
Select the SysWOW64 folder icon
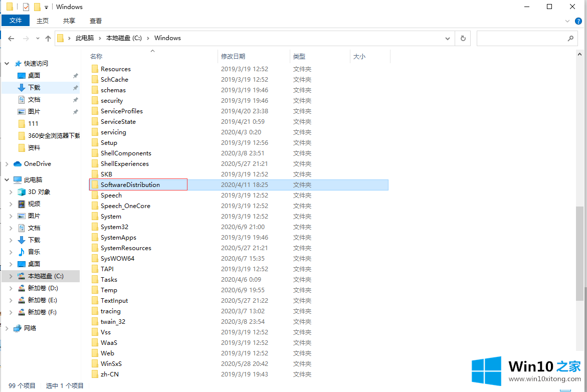coord(95,258)
